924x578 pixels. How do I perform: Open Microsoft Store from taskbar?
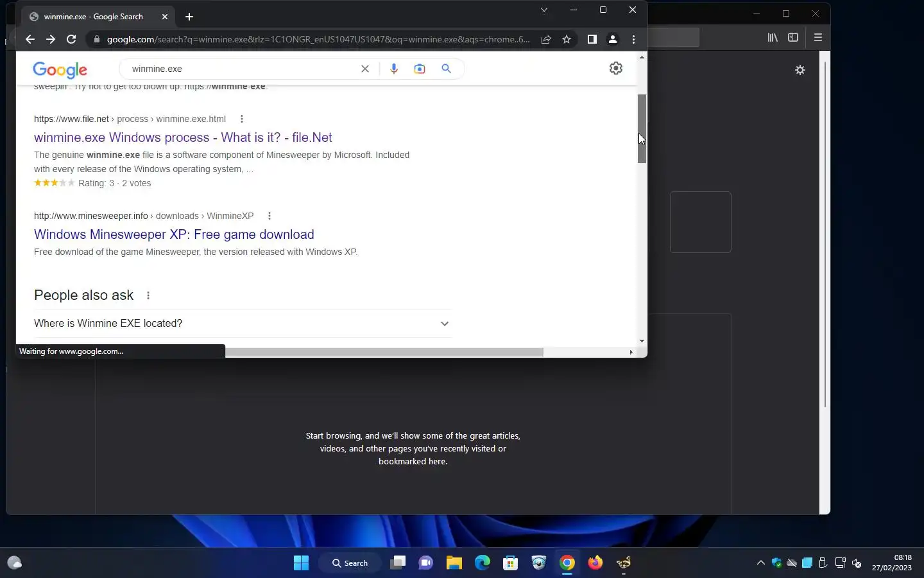[511, 563]
